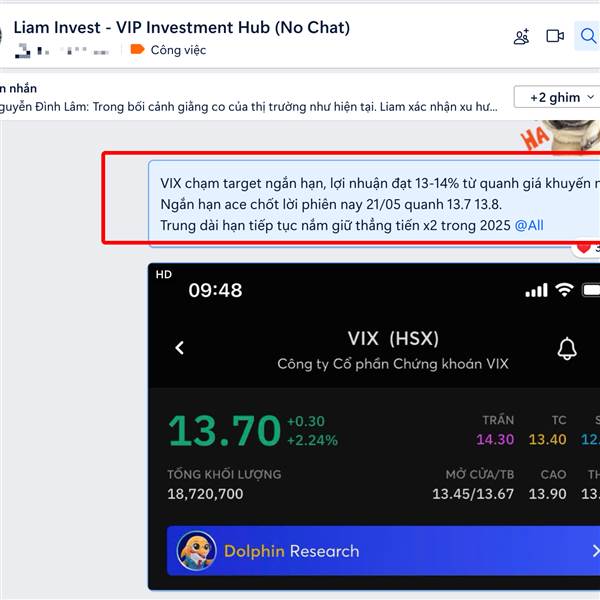Start a video call with camera icon
The image size is (600, 600).
555,36
